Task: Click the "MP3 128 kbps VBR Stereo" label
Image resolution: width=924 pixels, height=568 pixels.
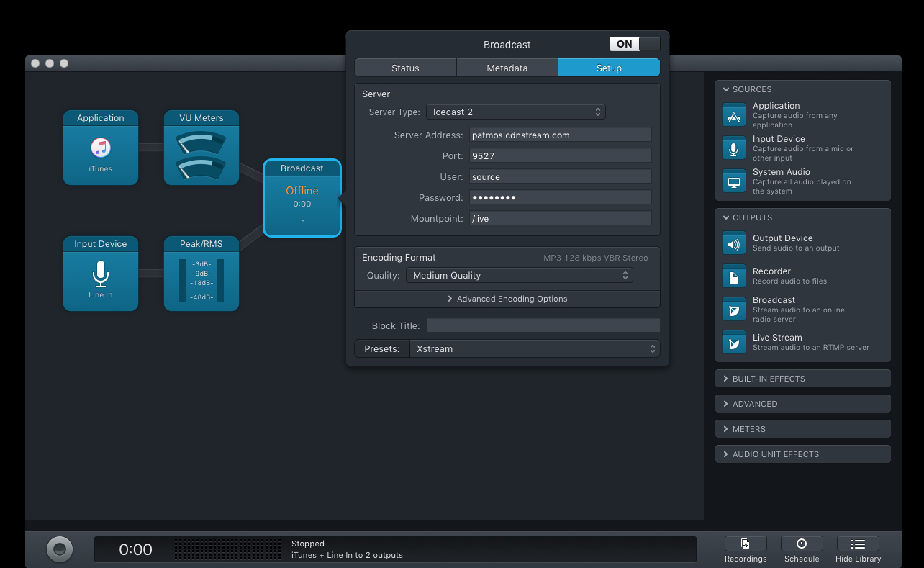Action: [596, 258]
